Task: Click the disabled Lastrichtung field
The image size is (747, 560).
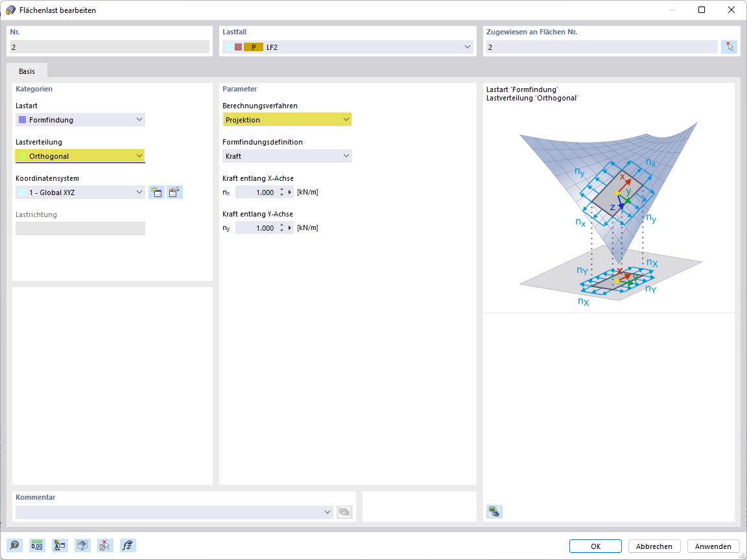Action: pos(80,229)
